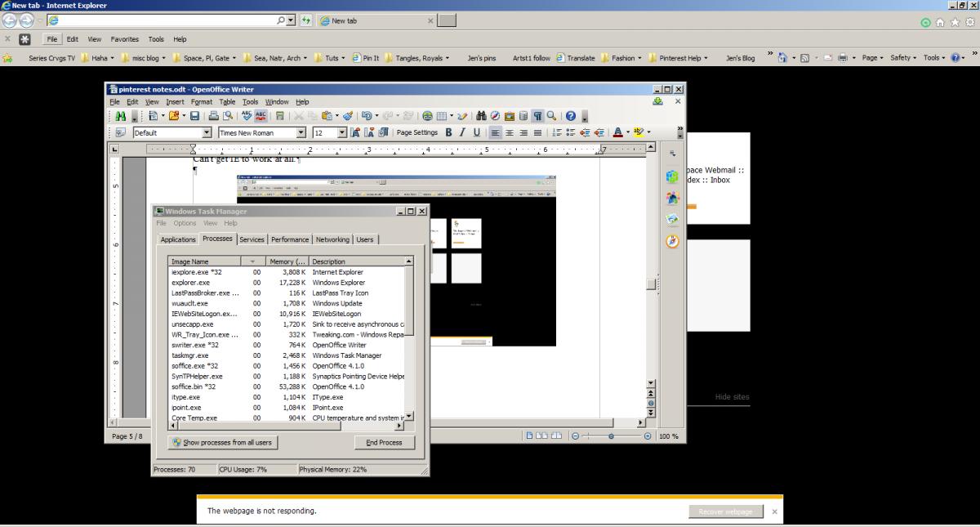Image resolution: width=980 pixels, height=527 pixels.
Task: Click the Internet Explorer address bar
Action: (162, 20)
